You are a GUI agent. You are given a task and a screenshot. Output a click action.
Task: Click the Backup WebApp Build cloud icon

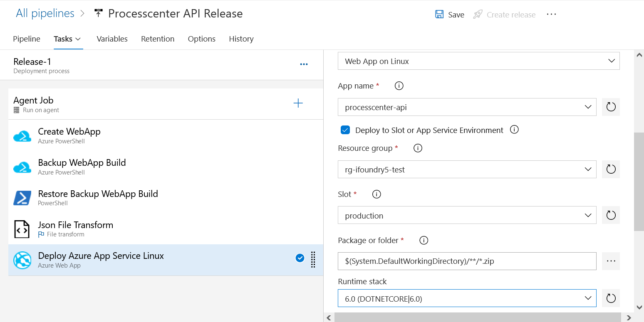[x=22, y=167]
